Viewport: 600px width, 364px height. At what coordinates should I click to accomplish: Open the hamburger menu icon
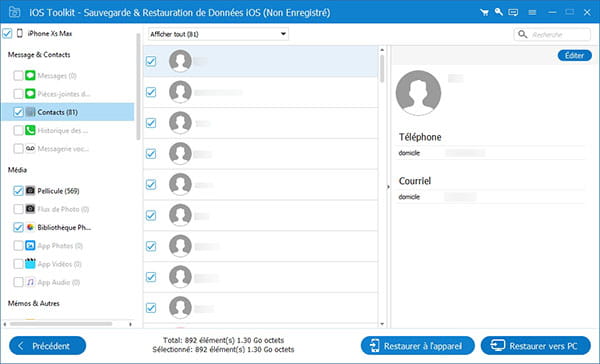(532, 13)
